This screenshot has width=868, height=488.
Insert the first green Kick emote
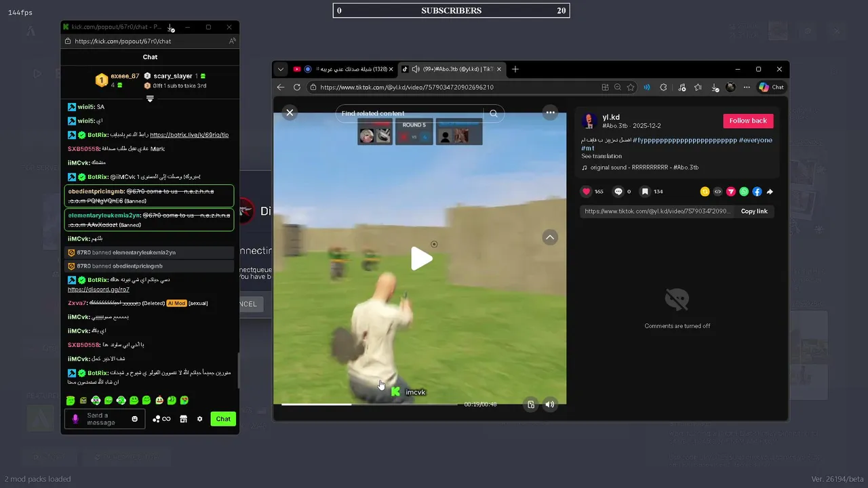tap(71, 401)
